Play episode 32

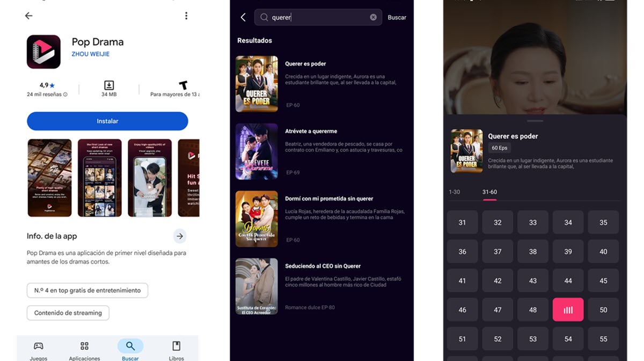click(497, 222)
